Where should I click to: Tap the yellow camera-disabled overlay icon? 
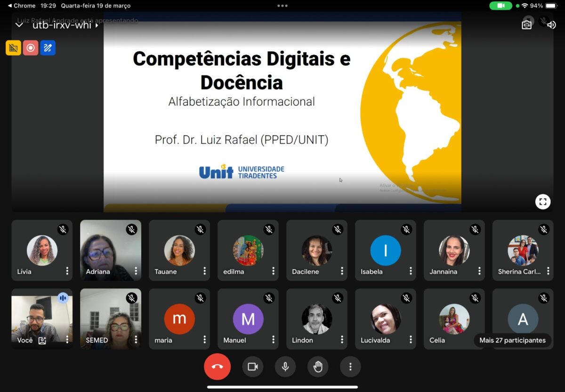click(13, 48)
